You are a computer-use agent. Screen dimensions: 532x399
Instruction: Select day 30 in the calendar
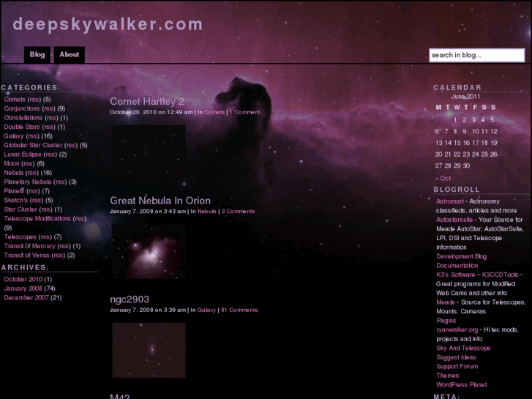tap(467, 165)
